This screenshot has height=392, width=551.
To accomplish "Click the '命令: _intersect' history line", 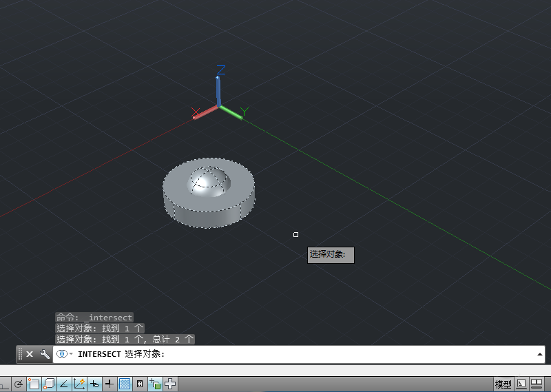I will [x=94, y=317].
